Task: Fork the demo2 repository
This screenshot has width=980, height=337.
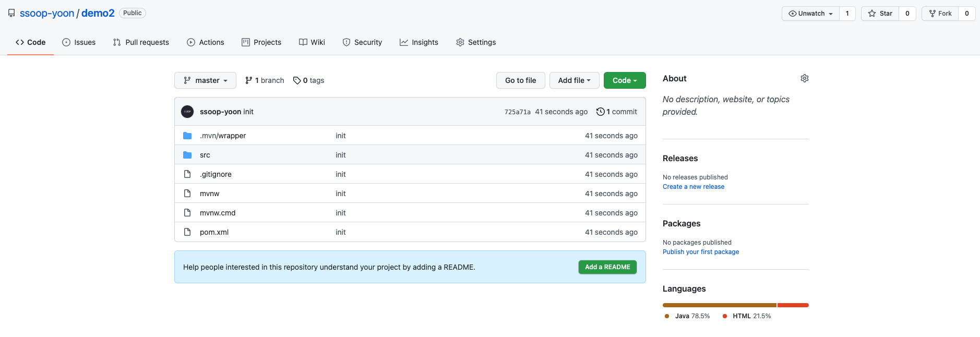Action: [940, 14]
